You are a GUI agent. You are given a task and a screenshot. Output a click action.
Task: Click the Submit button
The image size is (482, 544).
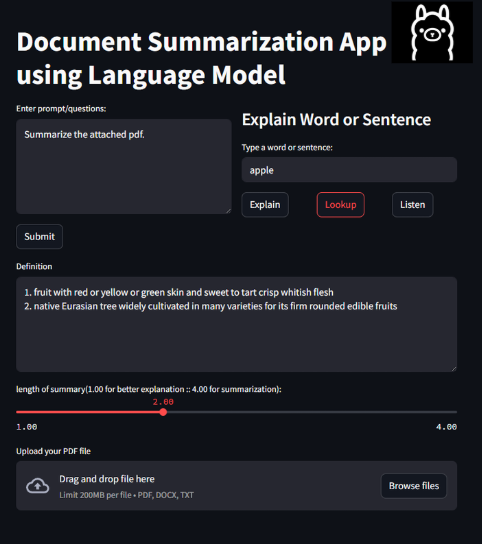[x=40, y=237]
